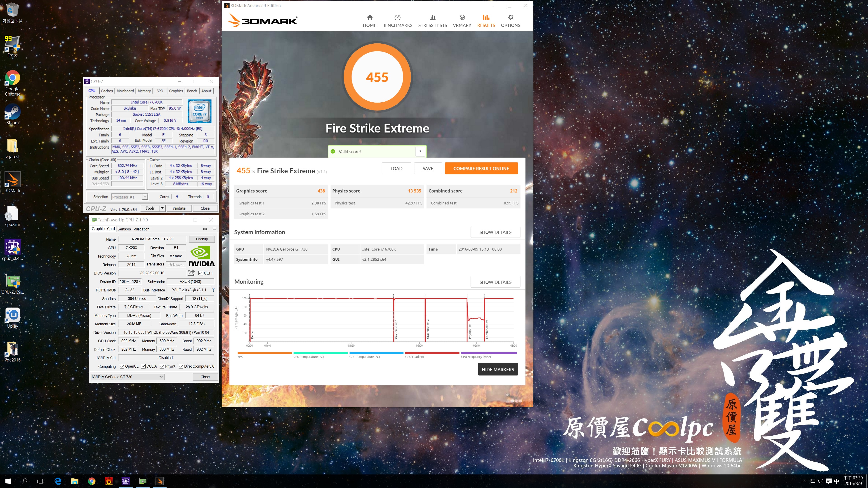Toggle the CUDA checkbox in GPU-Z

point(143,366)
